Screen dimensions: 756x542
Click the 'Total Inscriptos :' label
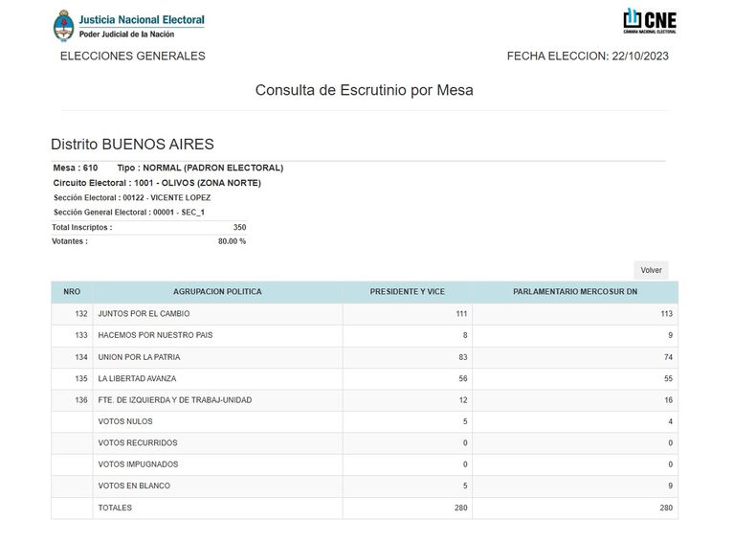(x=82, y=227)
